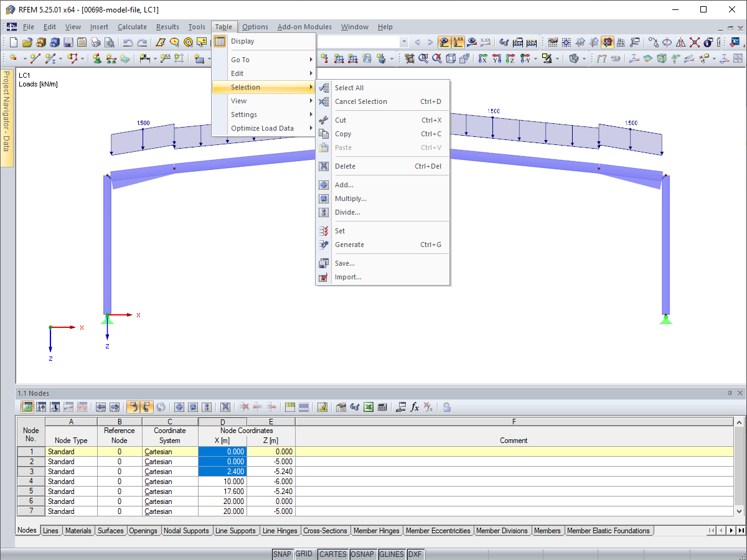Pin the 1.1 Nodes table panel
Screen dimensions: 747x560
click(728, 393)
